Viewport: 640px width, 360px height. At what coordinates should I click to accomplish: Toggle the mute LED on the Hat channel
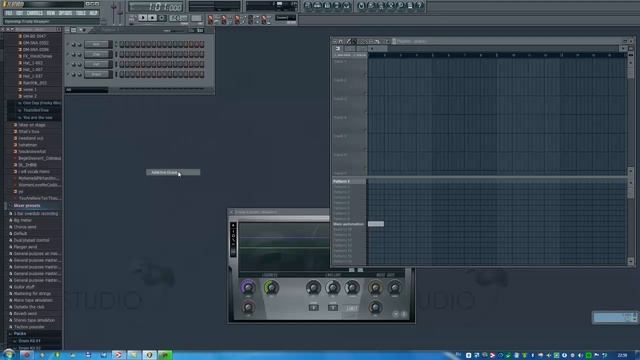68,64
